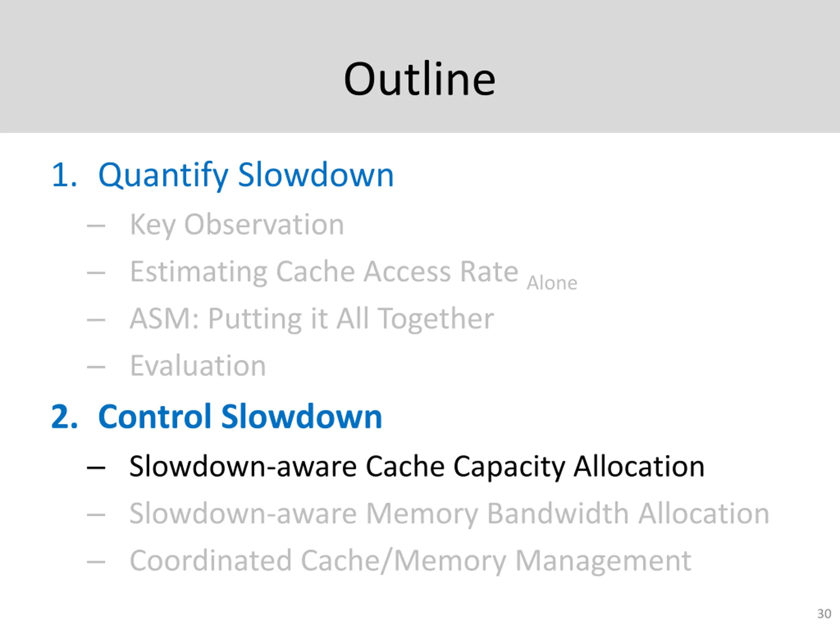Viewport: 840px width, 630px height.
Task: Click the "2." list number
Action: (x=64, y=417)
